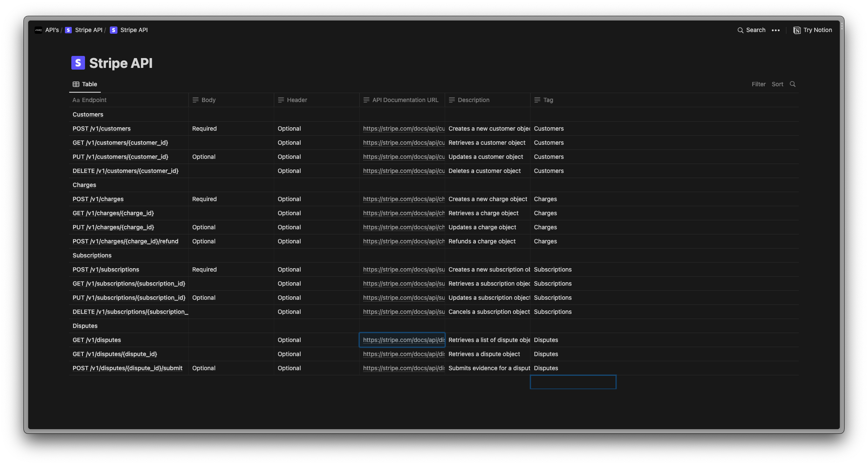This screenshot has width=868, height=465.
Task: Open the POST /v1/subscriptions row
Action: point(106,269)
